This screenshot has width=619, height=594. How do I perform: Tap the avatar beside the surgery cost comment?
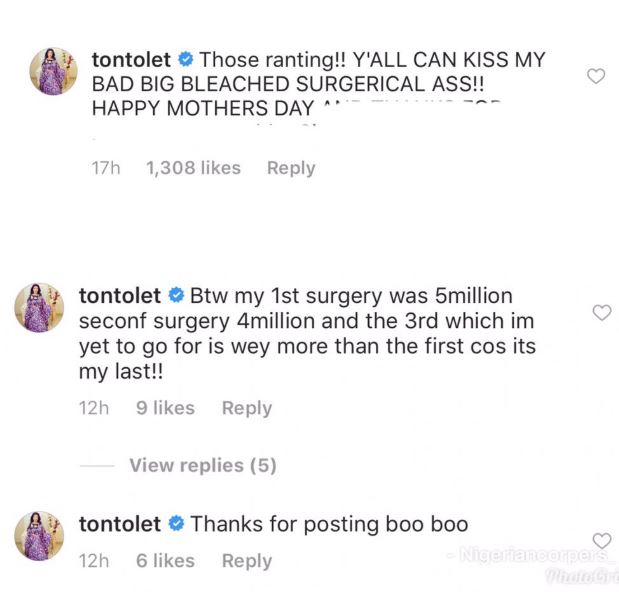pyautogui.click(x=39, y=306)
